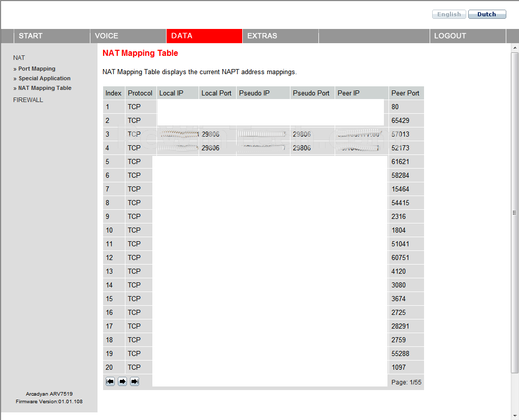
Task: Click index cell 10
Action: [x=114, y=230]
